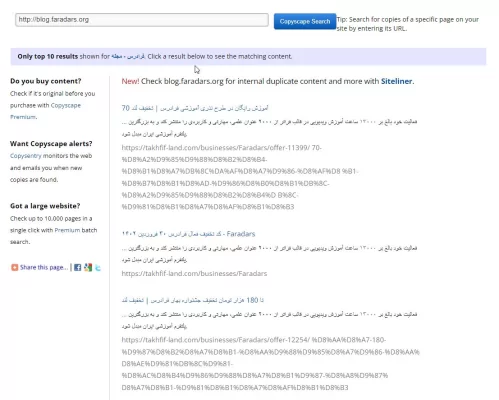Open the Siteliner link
The width and height of the screenshot is (499, 400).
pyautogui.click(x=396, y=81)
